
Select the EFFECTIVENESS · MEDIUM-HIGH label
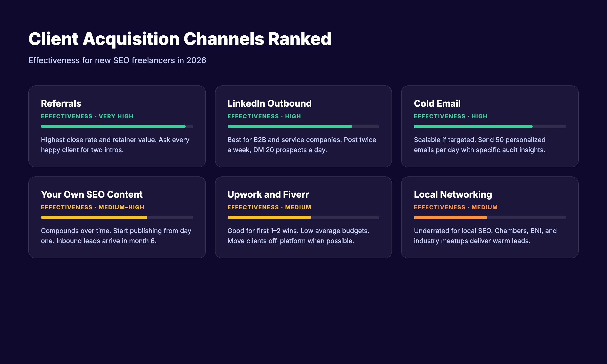pyautogui.click(x=92, y=207)
